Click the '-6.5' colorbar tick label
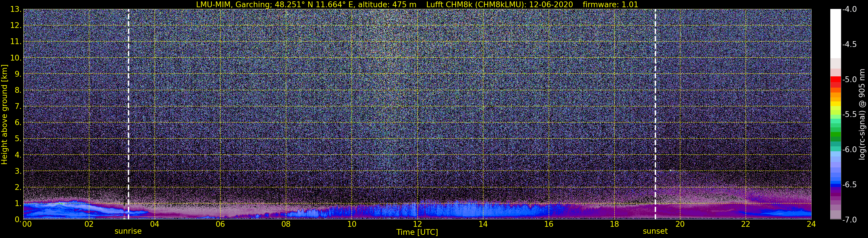The height and width of the screenshot is (238, 868). (850, 184)
